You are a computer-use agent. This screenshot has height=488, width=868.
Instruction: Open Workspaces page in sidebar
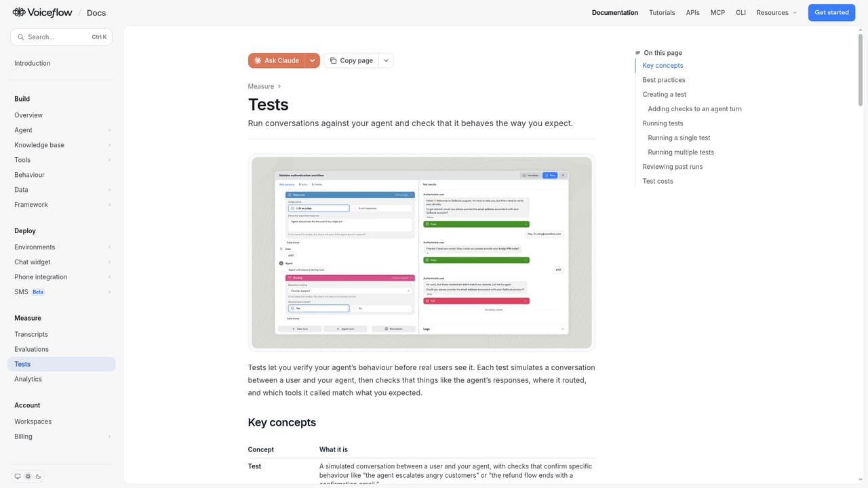click(x=62, y=422)
